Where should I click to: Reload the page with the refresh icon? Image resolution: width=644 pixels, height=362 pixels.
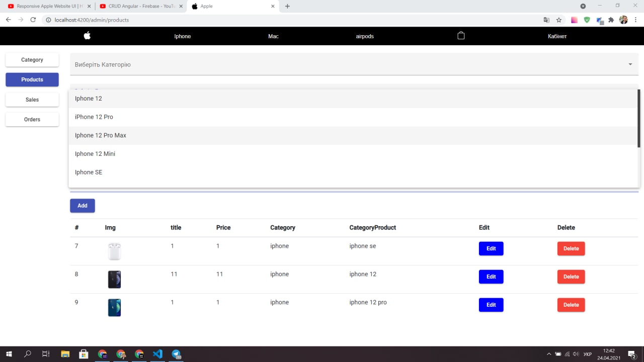[x=33, y=20]
